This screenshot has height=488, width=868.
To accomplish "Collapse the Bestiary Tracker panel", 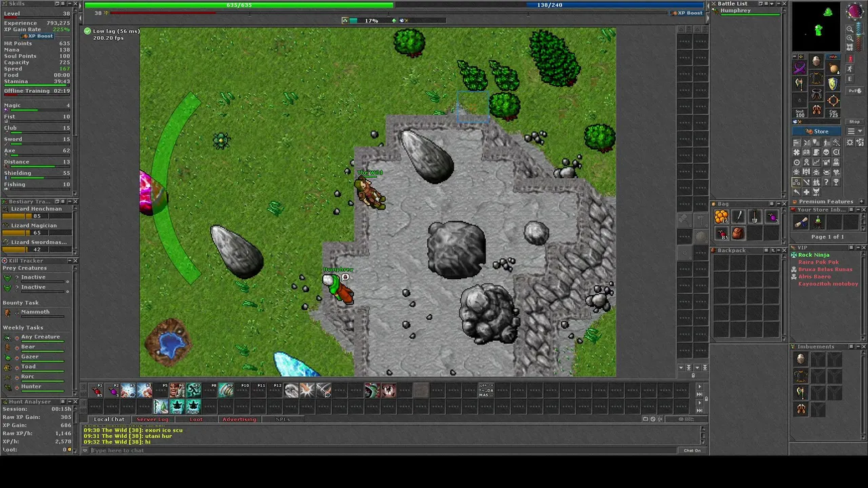I will 68,201.
